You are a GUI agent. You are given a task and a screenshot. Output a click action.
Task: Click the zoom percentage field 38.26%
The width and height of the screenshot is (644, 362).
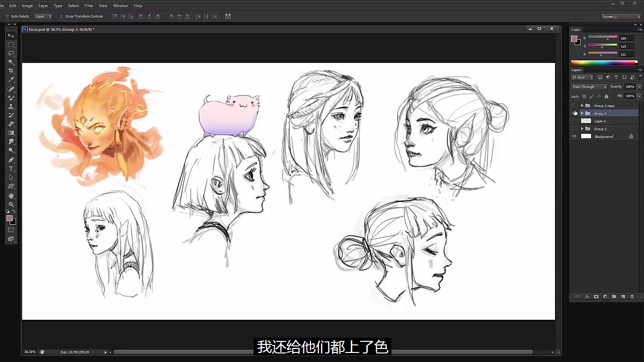click(x=30, y=352)
